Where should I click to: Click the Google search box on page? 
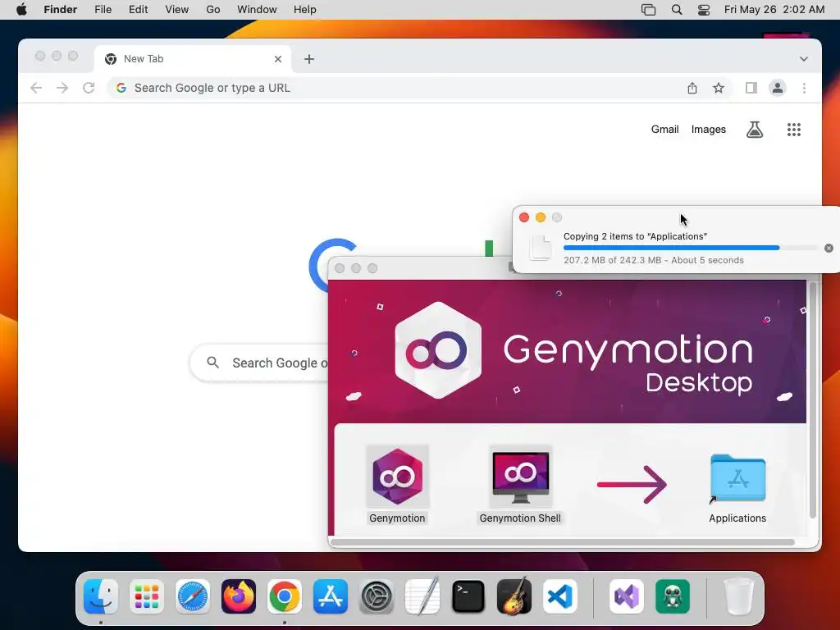click(260, 363)
